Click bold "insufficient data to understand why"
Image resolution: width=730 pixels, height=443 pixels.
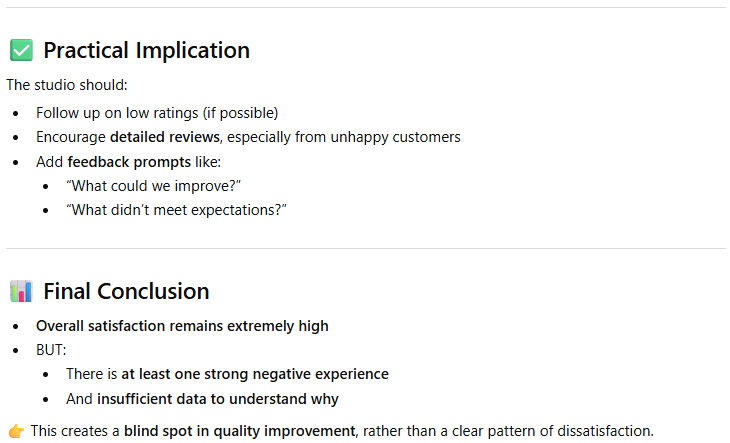pos(218,399)
